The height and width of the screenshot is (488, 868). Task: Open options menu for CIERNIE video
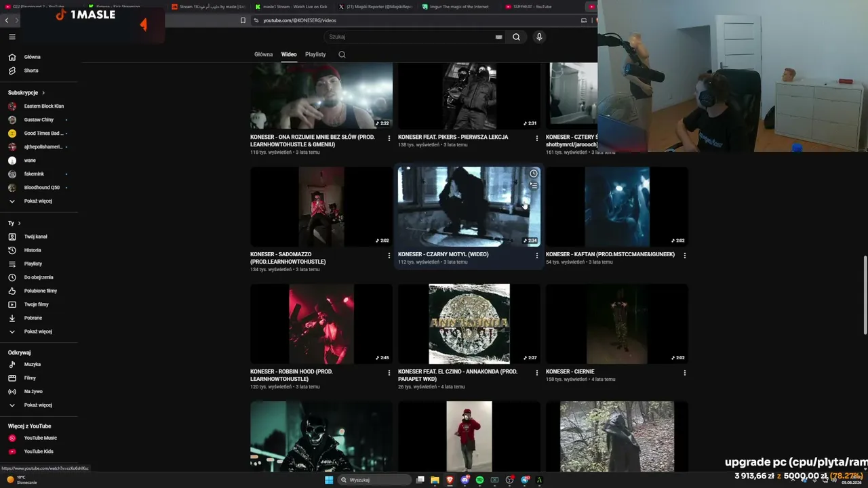pyautogui.click(x=685, y=373)
